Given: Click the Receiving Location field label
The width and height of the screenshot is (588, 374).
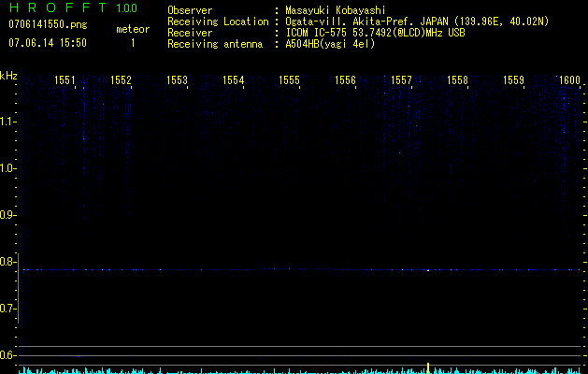Looking at the screenshot, I should [x=218, y=22].
